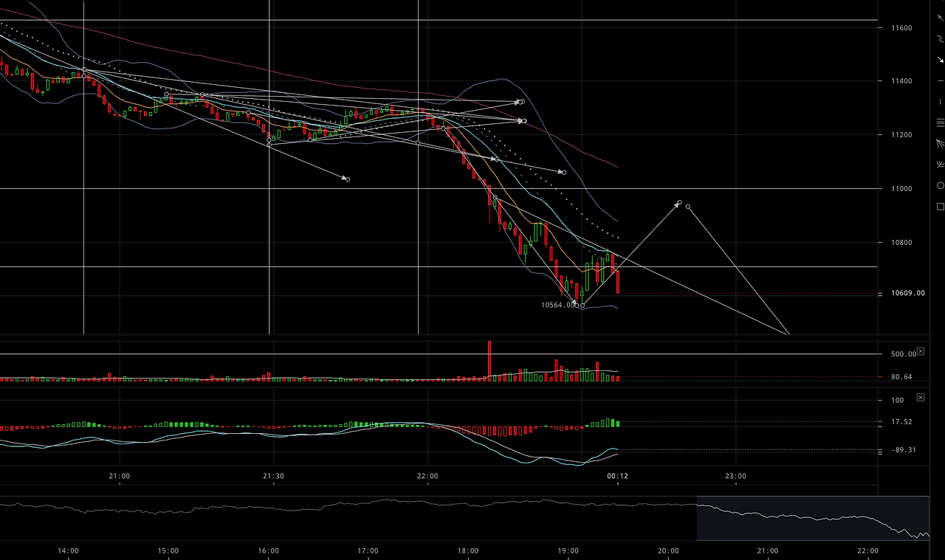Select the parallel lines Fibonacci retracement tool
The width and height of the screenshot is (945, 560).
click(941, 122)
